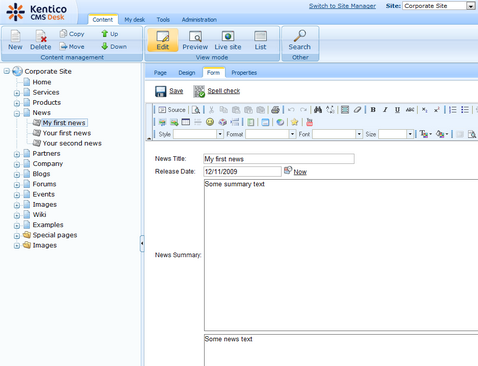Open the Content tab

tap(103, 19)
